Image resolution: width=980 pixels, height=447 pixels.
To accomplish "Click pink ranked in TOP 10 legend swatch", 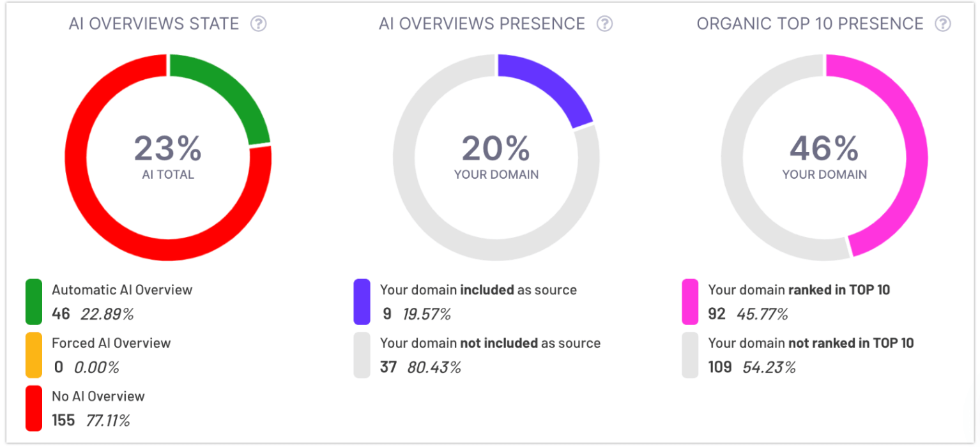I will point(690,301).
